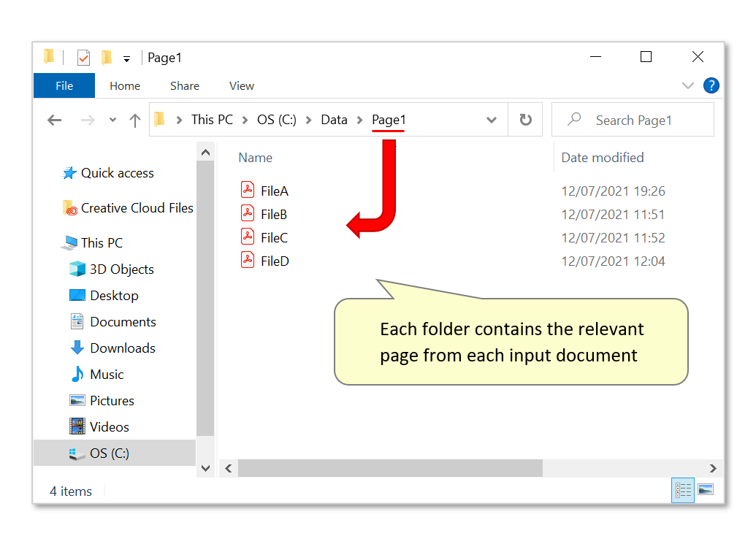Image resolution: width=756 pixels, height=544 pixels.
Task: Open the FileA PDF document
Action: coord(273,190)
